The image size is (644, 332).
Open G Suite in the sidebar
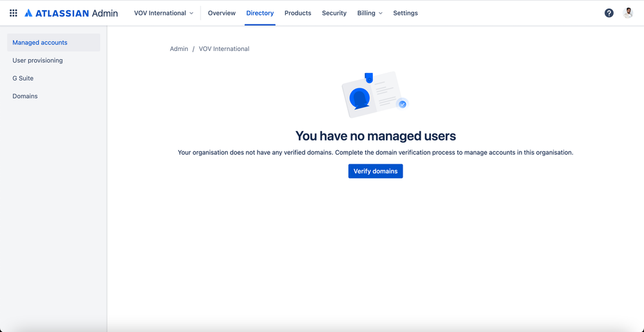point(54,79)
